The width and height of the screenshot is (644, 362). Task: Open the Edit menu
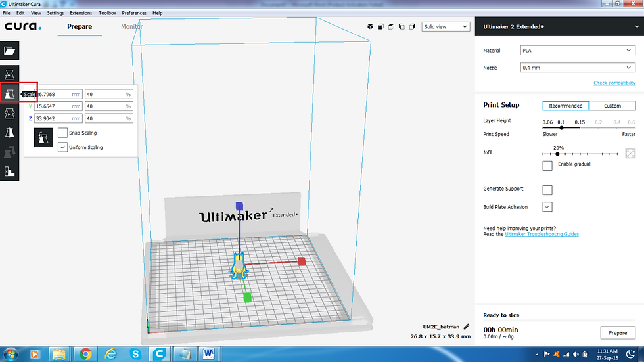20,13
